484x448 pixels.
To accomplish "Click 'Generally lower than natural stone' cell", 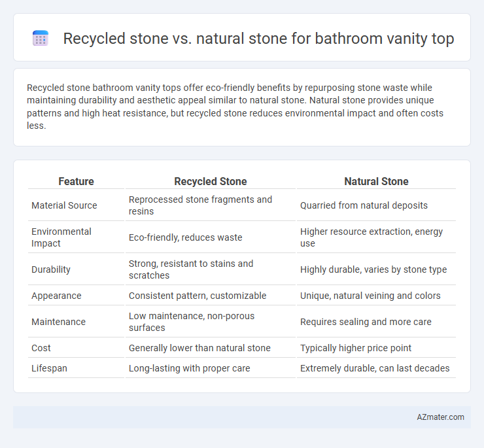I will (210, 348).
